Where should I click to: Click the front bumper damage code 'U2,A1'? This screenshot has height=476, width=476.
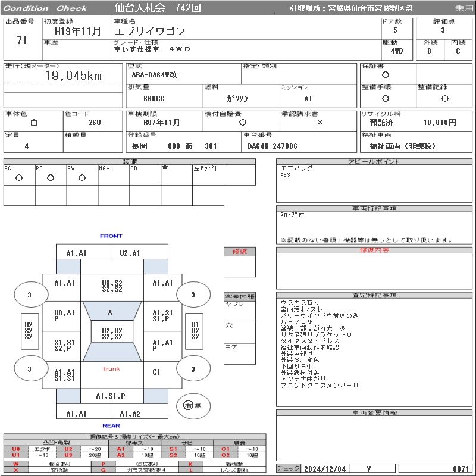[130, 253]
